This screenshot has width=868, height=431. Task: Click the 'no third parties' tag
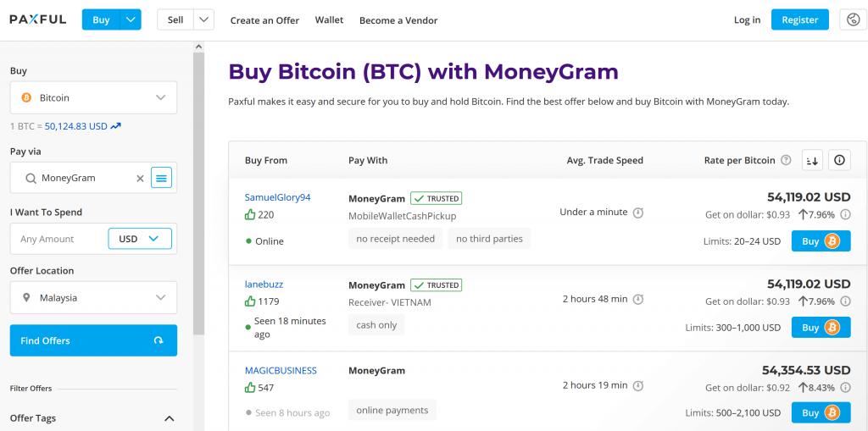click(x=489, y=239)
